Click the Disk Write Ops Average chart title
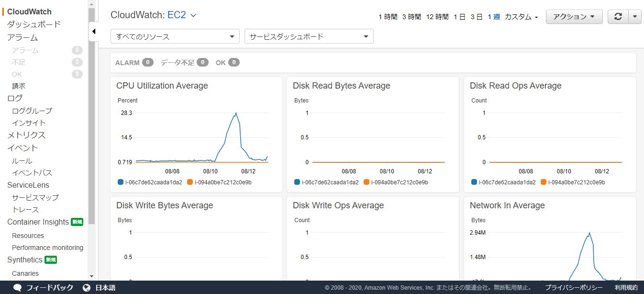Image resolution: width=644 pixels, height=294 pixels. tap(338, 205)
